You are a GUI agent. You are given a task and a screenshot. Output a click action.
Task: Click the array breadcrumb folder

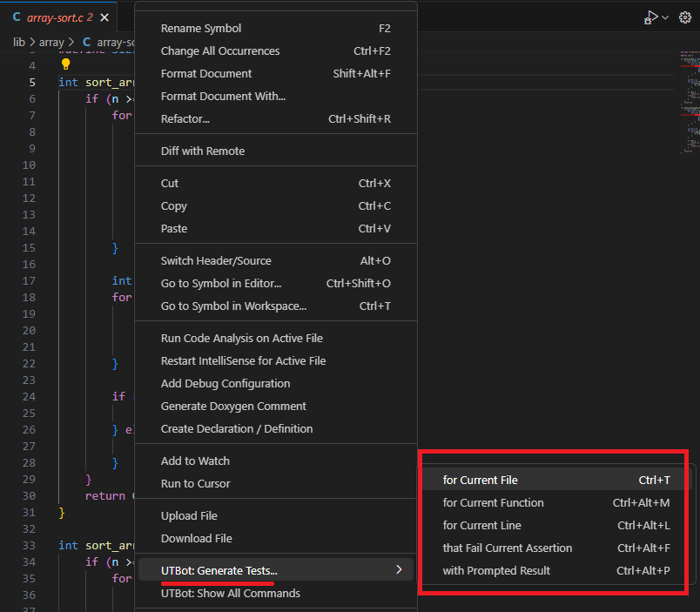coord(51,42)
